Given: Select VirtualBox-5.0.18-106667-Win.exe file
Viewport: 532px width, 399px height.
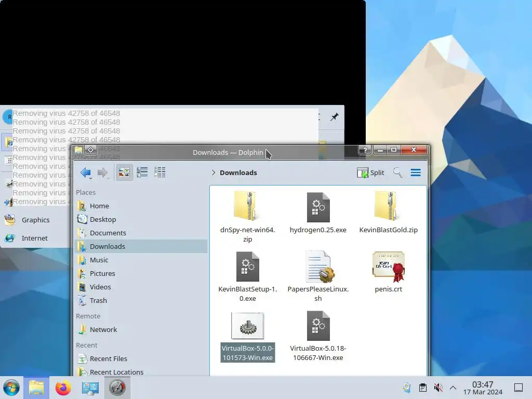Looking at the screenshot, I should point(318,336).
